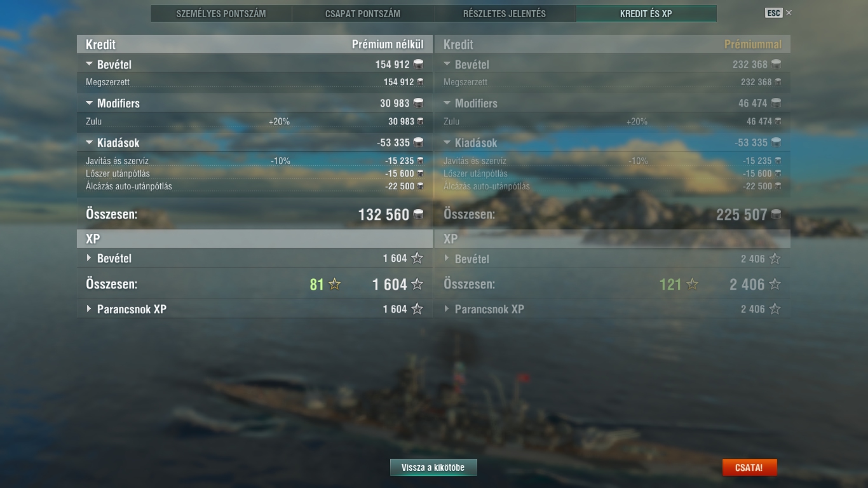Open the Részletes jelentés tab
The image size is (868, 488).
[505, 13]
